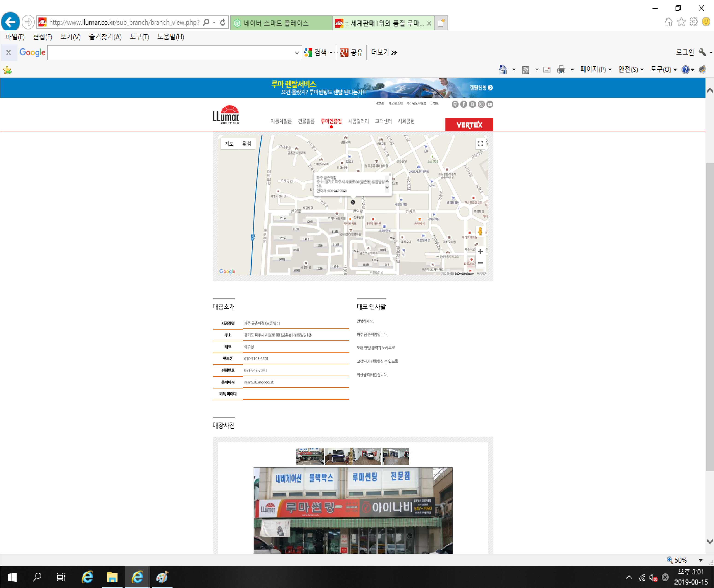This screenshot has width=714, height=588.
Task: Open the 시공갤러리 navigation link
Action: click(x=358, y=121)
